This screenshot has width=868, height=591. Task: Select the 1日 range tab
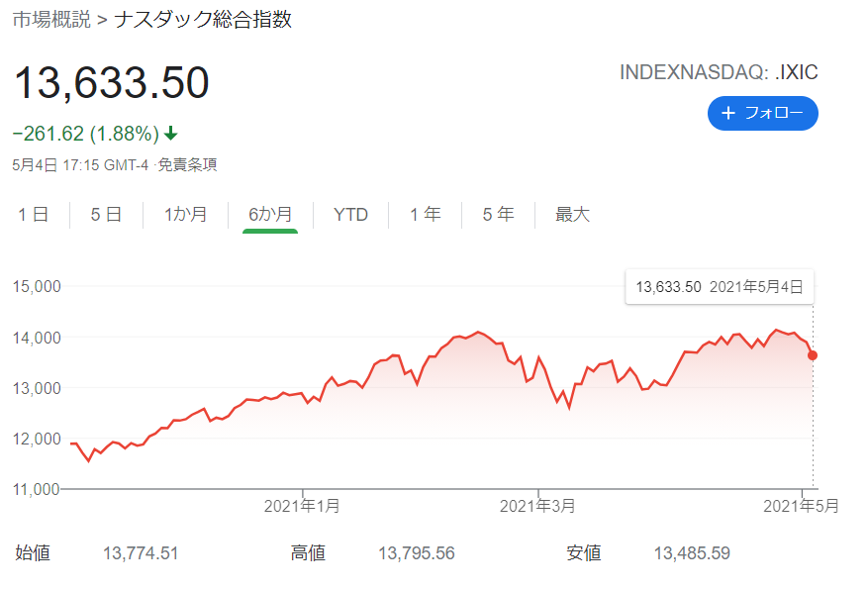coord(34,215)
